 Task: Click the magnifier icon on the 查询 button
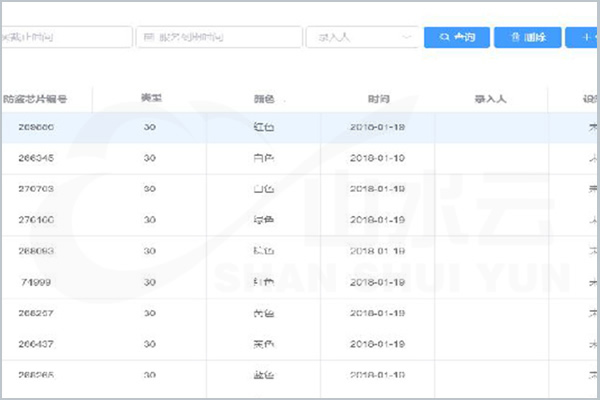(442, 37)
